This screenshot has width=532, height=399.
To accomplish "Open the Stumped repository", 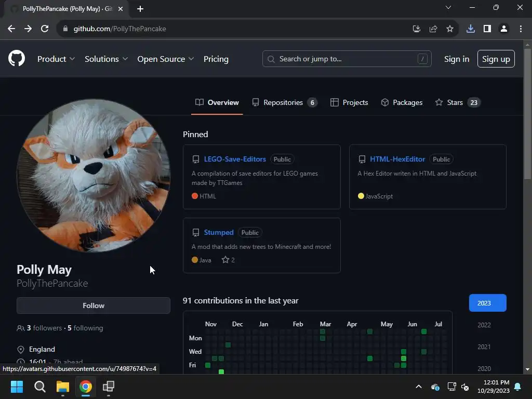I will 219,232.
